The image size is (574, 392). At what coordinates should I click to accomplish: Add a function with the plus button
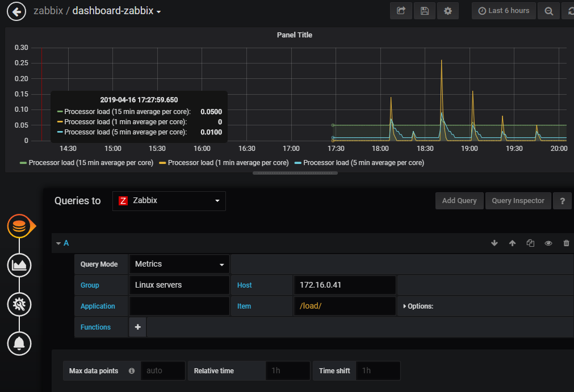click(137, 327)
